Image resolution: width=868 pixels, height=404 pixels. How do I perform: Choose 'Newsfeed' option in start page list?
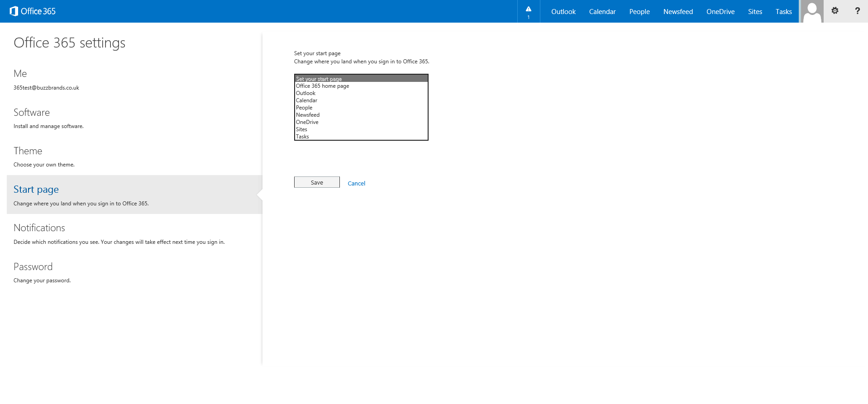(308, 115)
